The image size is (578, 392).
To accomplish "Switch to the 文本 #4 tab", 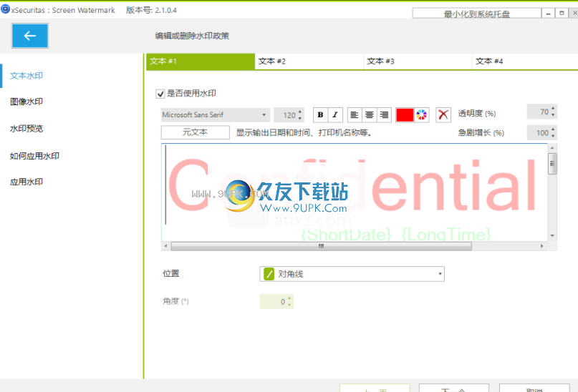I will coord(525,62).
